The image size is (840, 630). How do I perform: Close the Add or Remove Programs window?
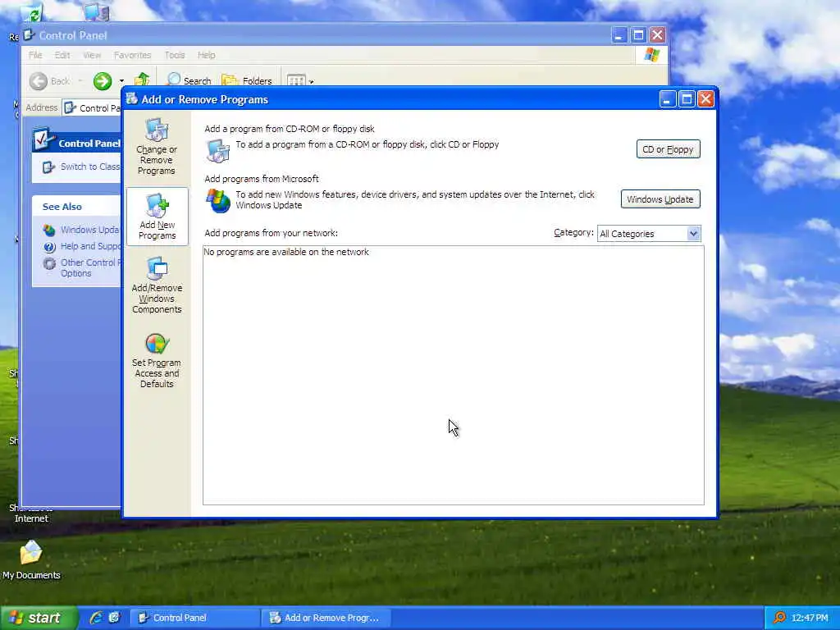pyautogui.click(x=705, y=99)
